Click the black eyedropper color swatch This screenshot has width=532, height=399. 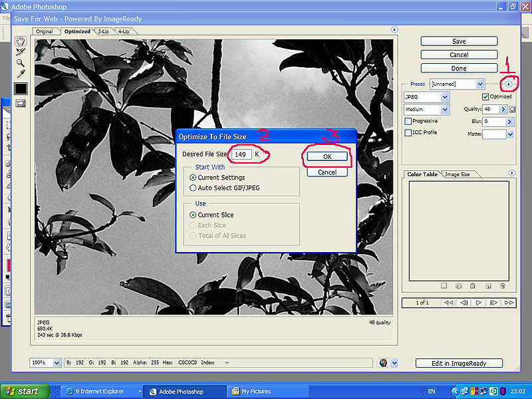click(x=21, y=88)
